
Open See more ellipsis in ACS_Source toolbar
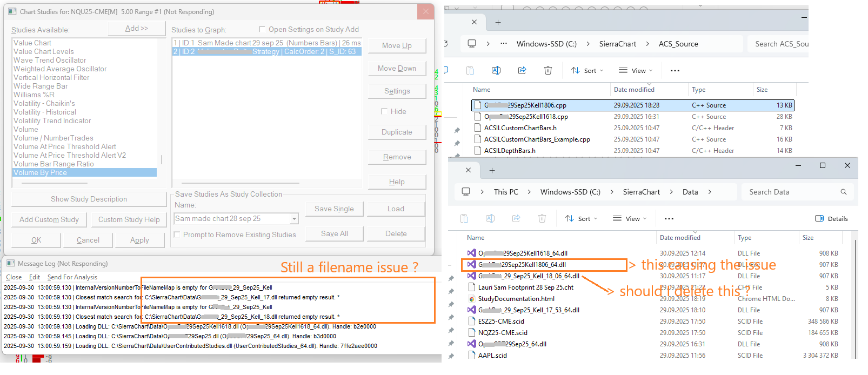675,70
